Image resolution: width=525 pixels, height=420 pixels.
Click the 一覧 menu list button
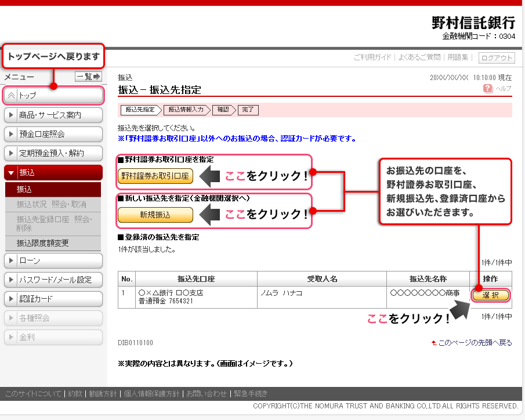(88, 77)
